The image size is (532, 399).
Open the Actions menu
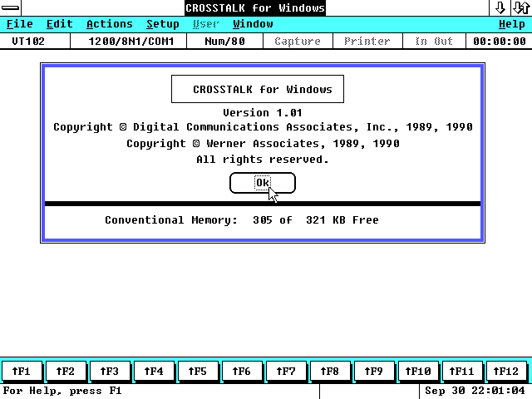pyautogui.click(x=109, y=24)
